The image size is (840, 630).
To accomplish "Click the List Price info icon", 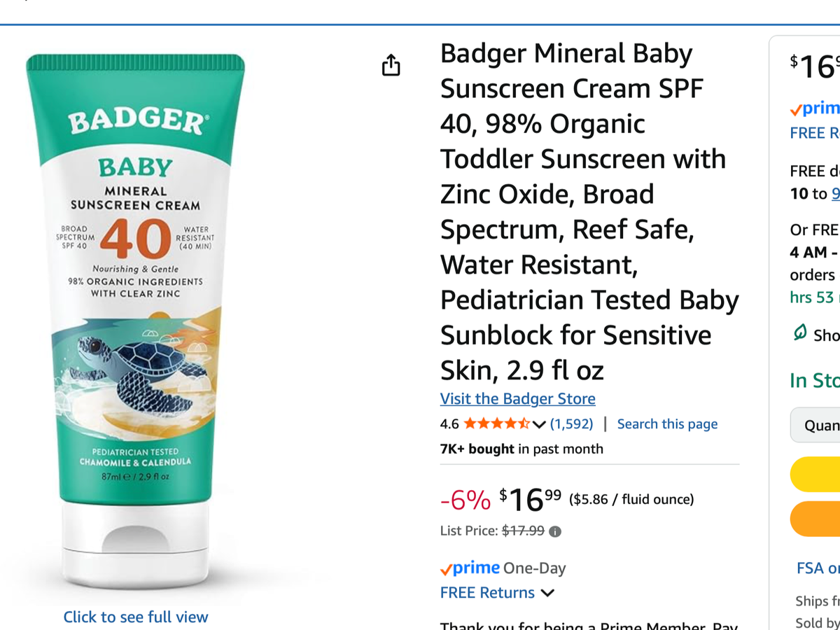I will [555, 531].
